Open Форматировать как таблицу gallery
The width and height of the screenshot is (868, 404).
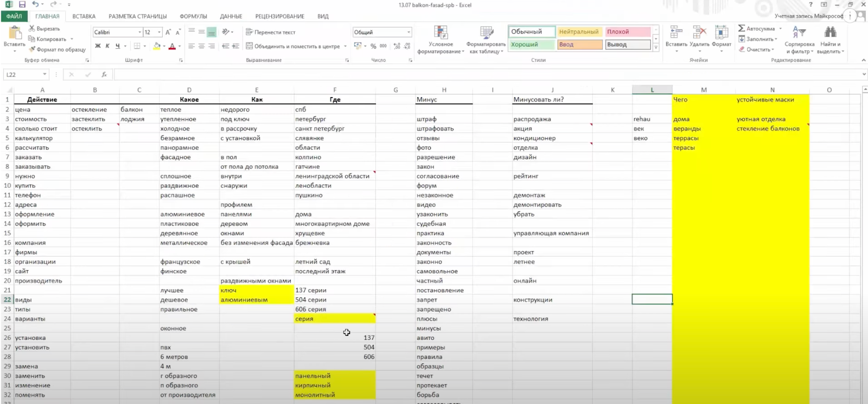coord(486,40)
